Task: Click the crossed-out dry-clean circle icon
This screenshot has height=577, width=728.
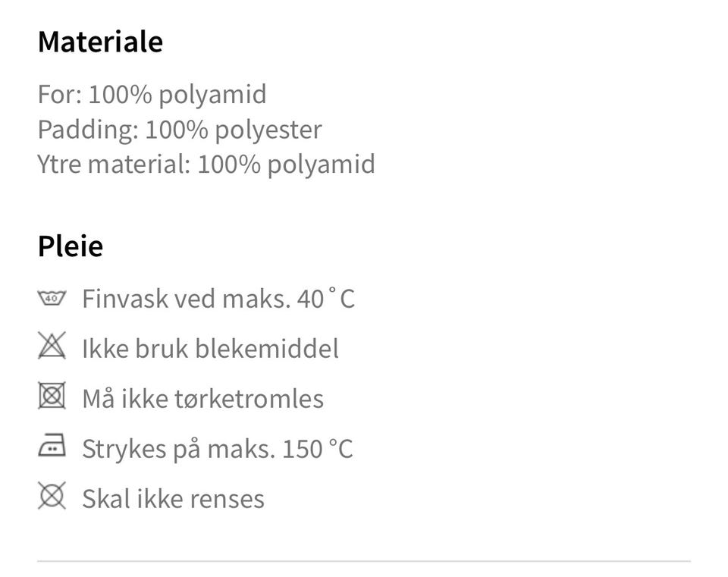Action: pos(52,497)
